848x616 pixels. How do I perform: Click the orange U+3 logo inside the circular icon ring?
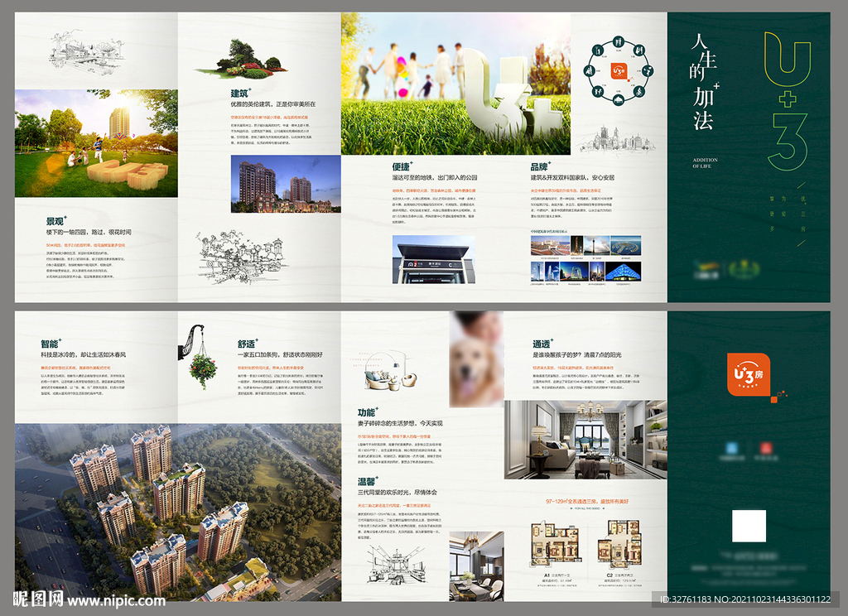coord(619,71)
